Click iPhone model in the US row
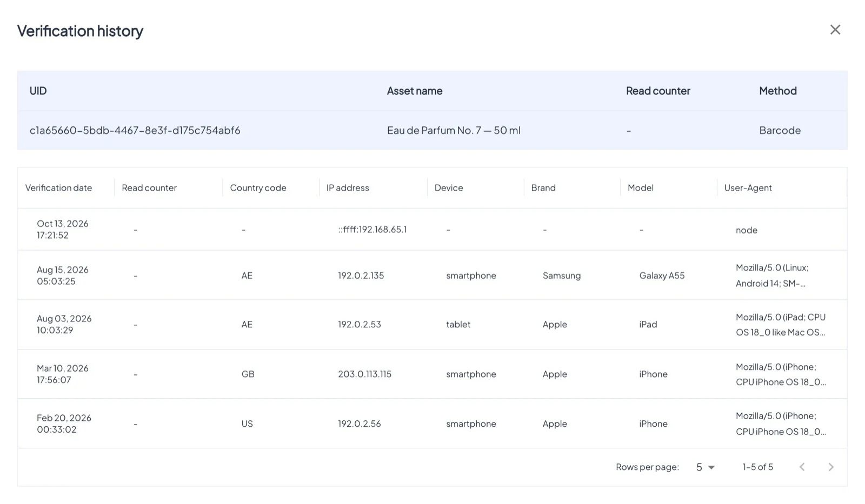This screenshot has width=865, height=504. tap(653, 424)
